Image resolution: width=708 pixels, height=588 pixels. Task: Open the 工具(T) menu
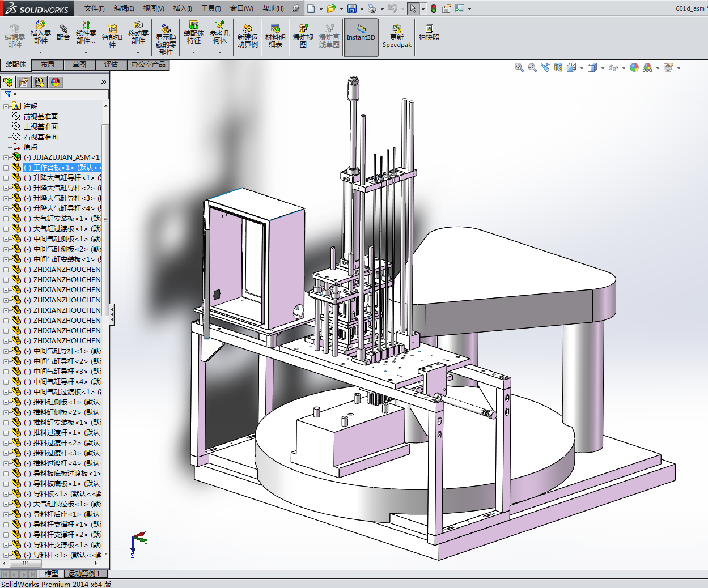pos(211,8)
